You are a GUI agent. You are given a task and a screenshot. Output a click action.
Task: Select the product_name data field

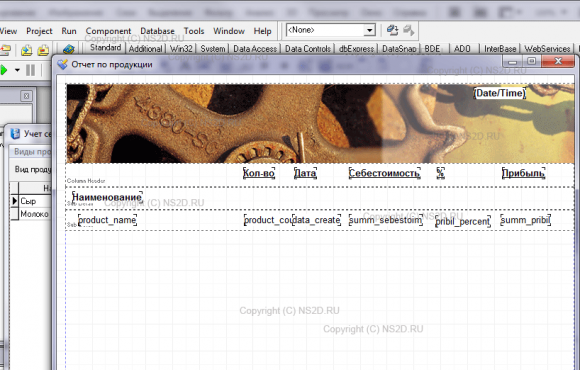coord(107,220)
